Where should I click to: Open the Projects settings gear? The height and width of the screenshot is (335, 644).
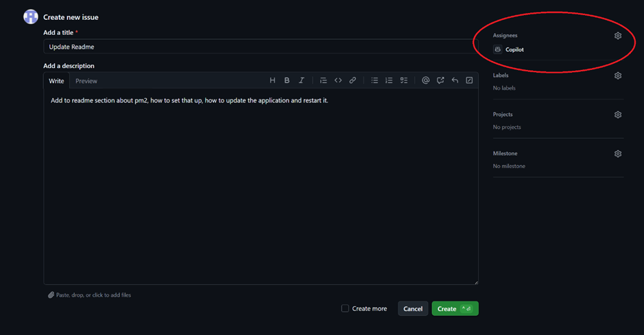point(618,115)
